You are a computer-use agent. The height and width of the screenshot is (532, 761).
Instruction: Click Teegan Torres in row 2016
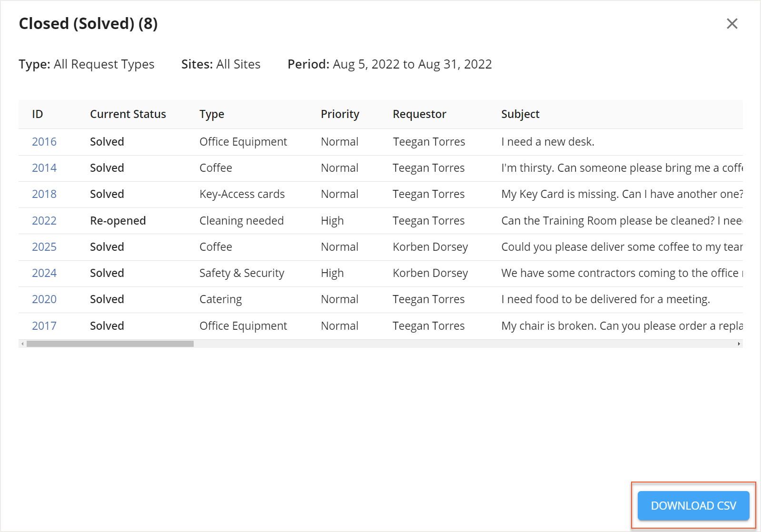(429, 142)
